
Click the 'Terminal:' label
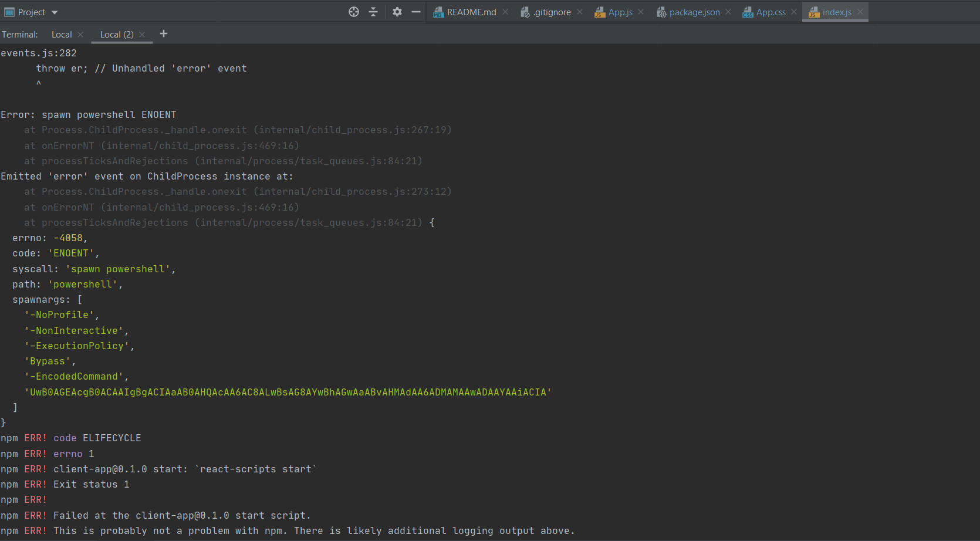19,35
